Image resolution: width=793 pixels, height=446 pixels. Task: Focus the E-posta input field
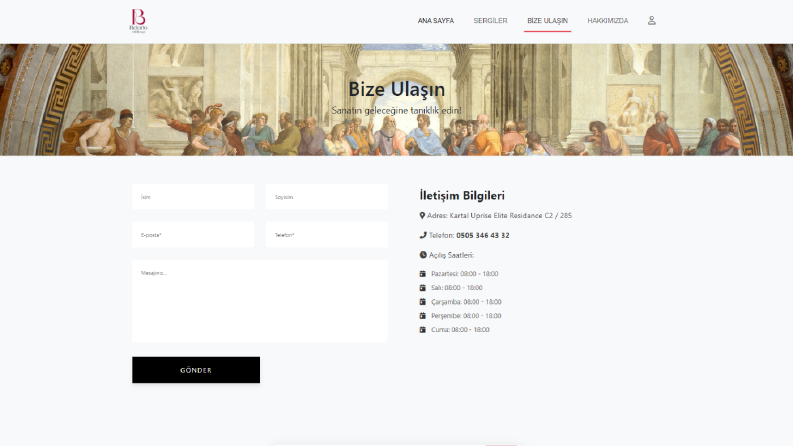pyautogui.click(x=193, y=235)
